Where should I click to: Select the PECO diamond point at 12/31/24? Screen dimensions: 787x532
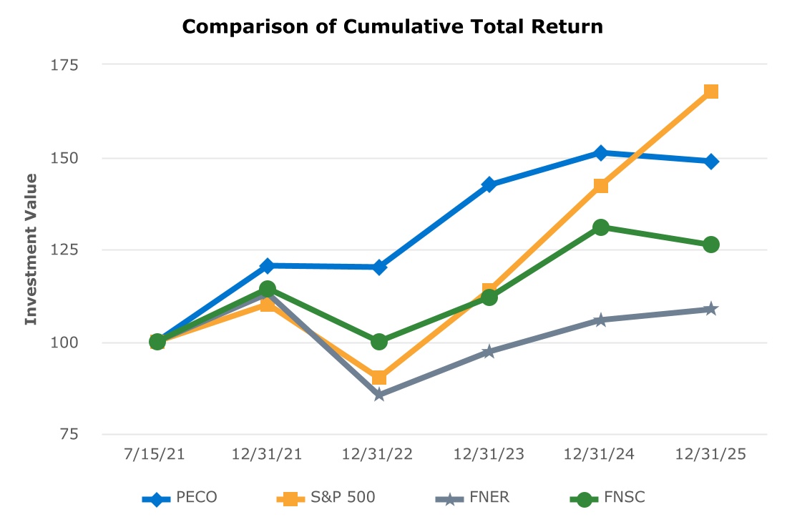(x=601, y=152)
